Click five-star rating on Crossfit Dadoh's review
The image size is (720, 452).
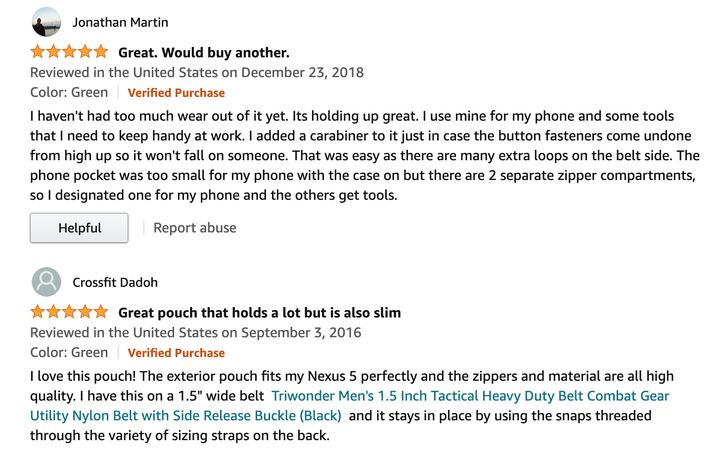[69, 312]
